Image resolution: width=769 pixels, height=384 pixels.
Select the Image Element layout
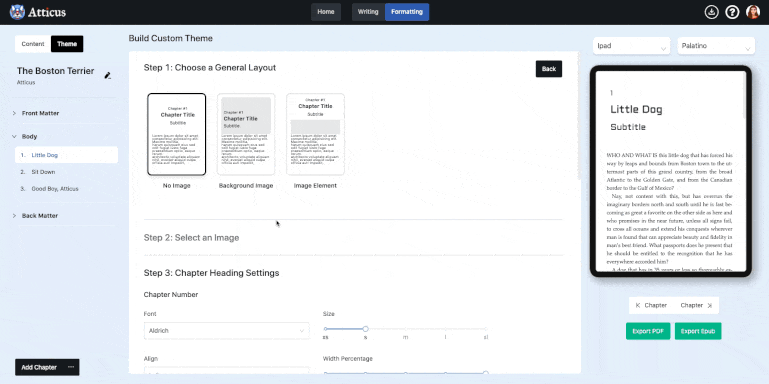point(315,134)
